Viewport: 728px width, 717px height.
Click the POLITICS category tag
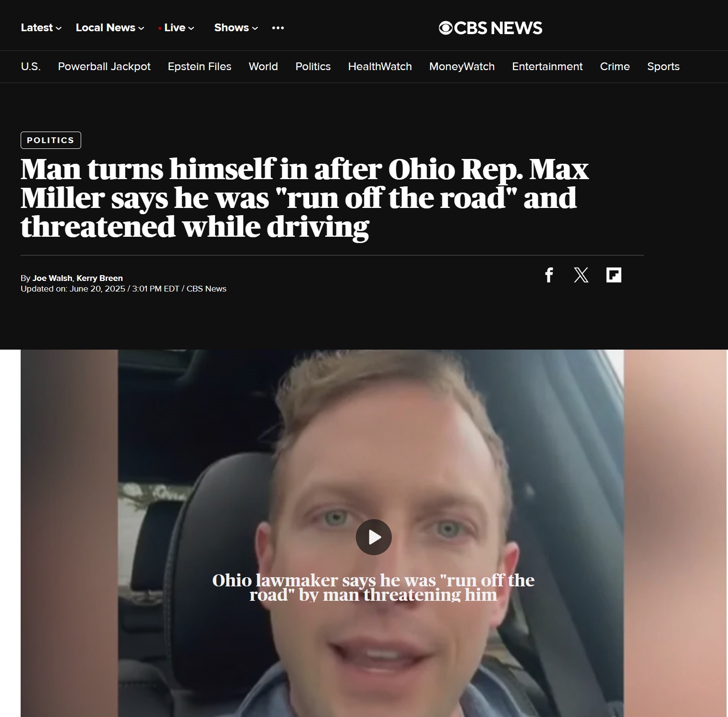click(x=51, y=140)
